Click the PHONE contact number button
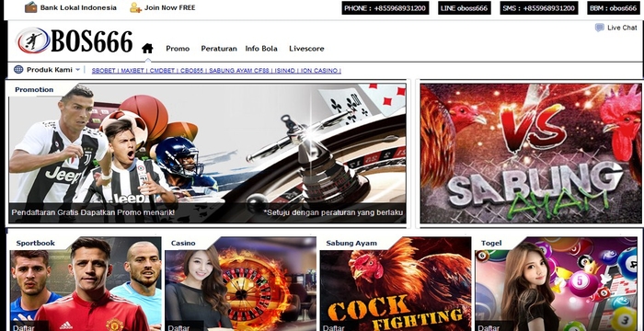 [x=385, y=7]
